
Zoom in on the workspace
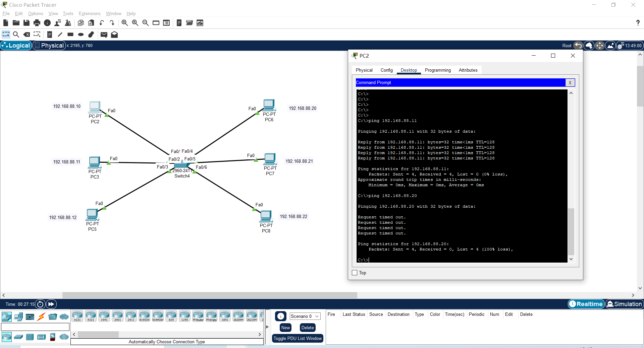click(x=124, y=23)
